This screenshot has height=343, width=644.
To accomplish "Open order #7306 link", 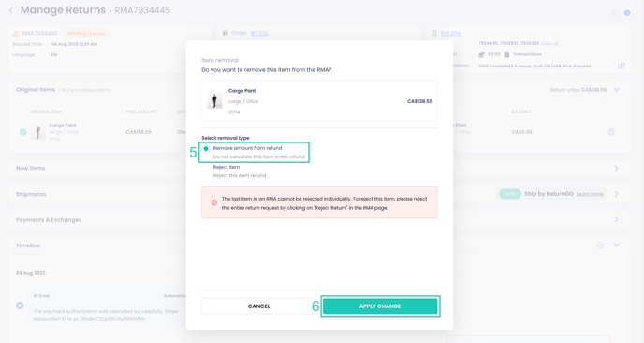I will (259, 33).
